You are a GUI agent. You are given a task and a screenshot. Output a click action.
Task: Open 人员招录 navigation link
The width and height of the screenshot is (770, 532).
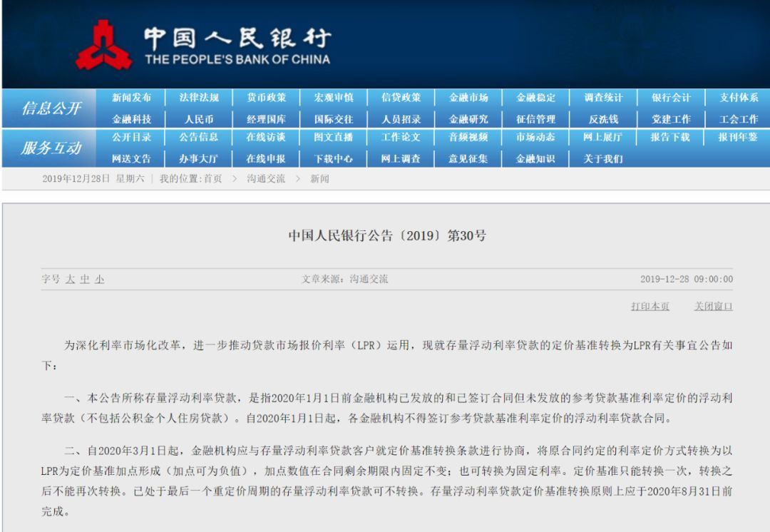(x=401, y=119)
